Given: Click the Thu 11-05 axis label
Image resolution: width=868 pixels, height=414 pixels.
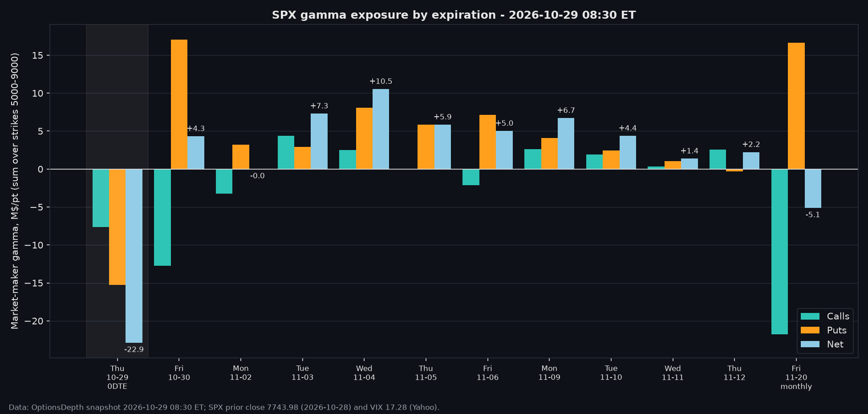Looking at the screenshot, I should [x=426, y=373].
